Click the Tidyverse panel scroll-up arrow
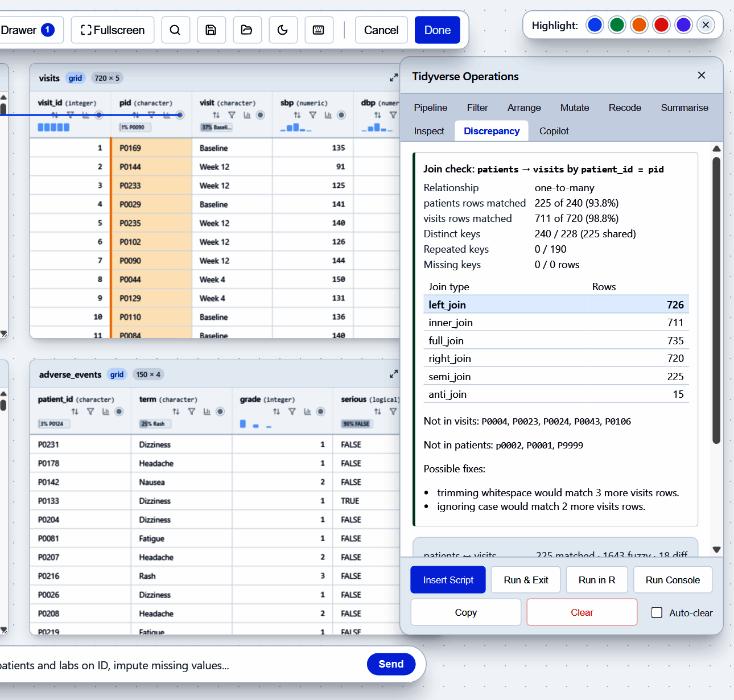This screenshot has height=700, width=734. 716,149
